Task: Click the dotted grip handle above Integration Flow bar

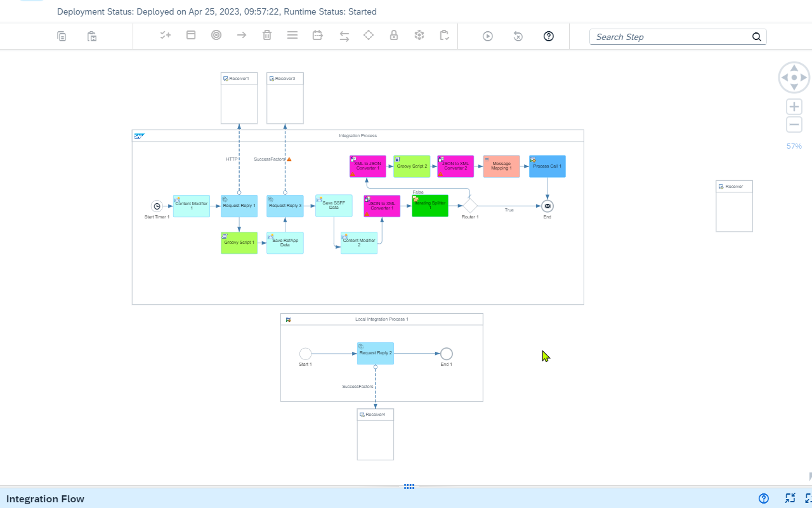Action: click(409, 486)
